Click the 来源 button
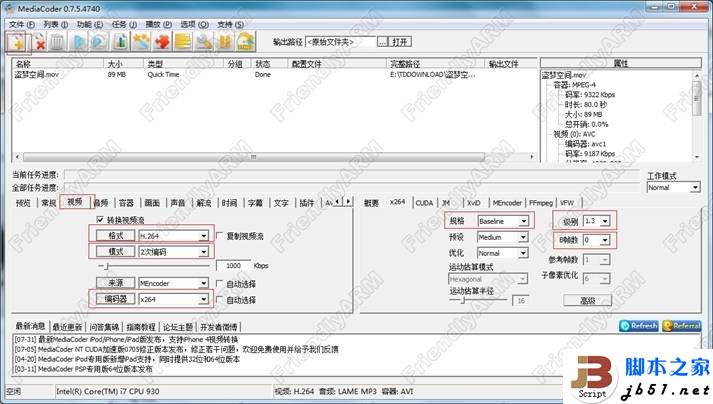 coord(115,283)
